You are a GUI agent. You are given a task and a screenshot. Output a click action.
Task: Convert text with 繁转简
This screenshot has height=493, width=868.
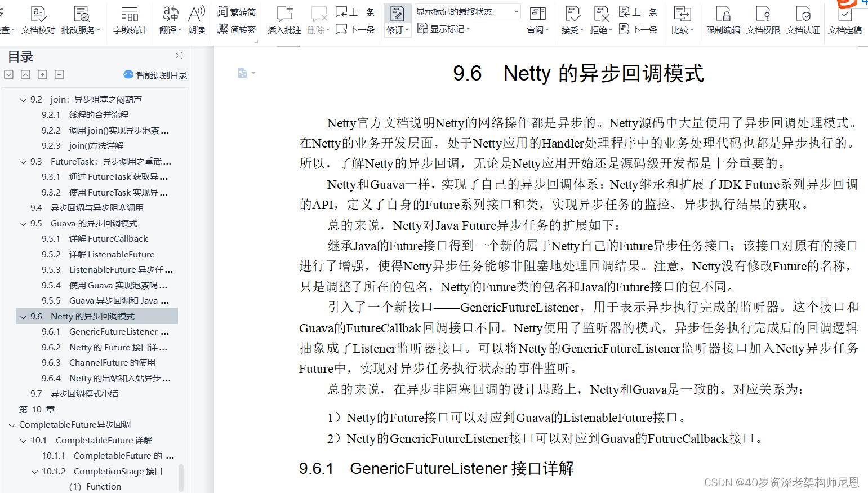click(x=237, y=11)
